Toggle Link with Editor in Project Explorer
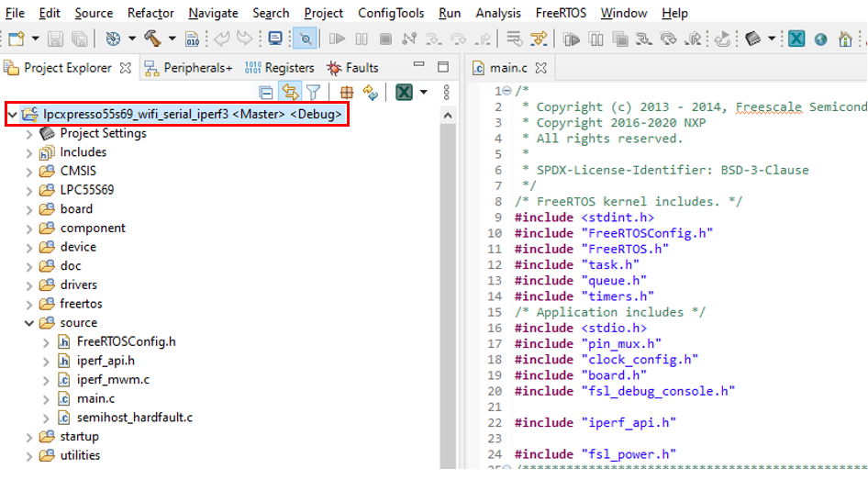Image resolution: width=868 pixels, height=480 pixels. (290, 92)
